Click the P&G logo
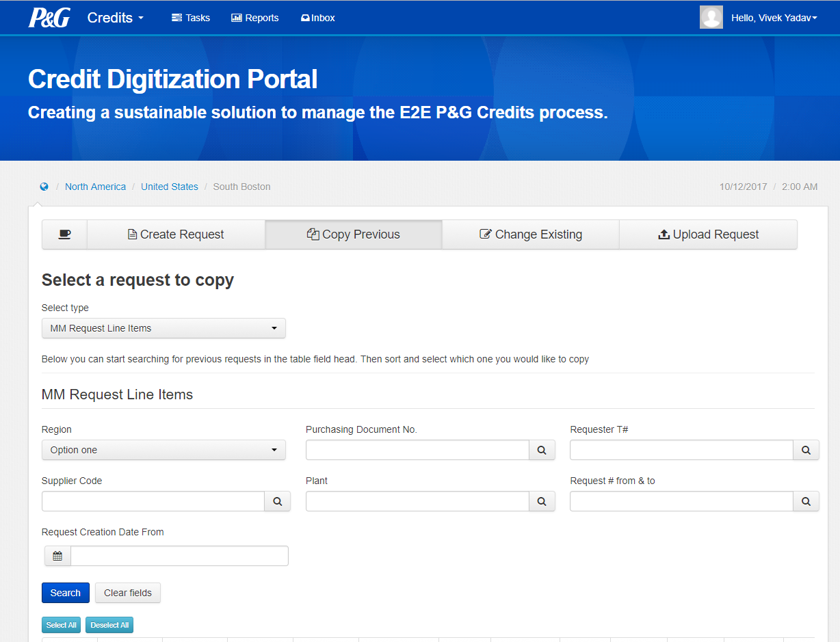Screen dimensions: 840x642 49,18
